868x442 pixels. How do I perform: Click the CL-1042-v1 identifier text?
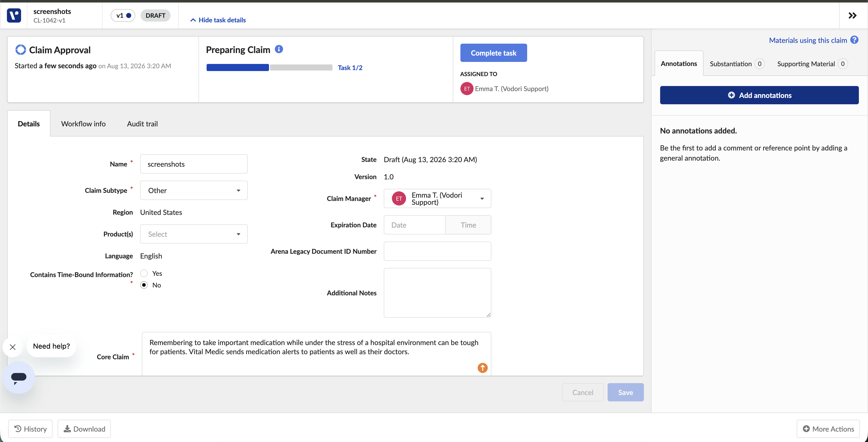(x=49, y=20)
